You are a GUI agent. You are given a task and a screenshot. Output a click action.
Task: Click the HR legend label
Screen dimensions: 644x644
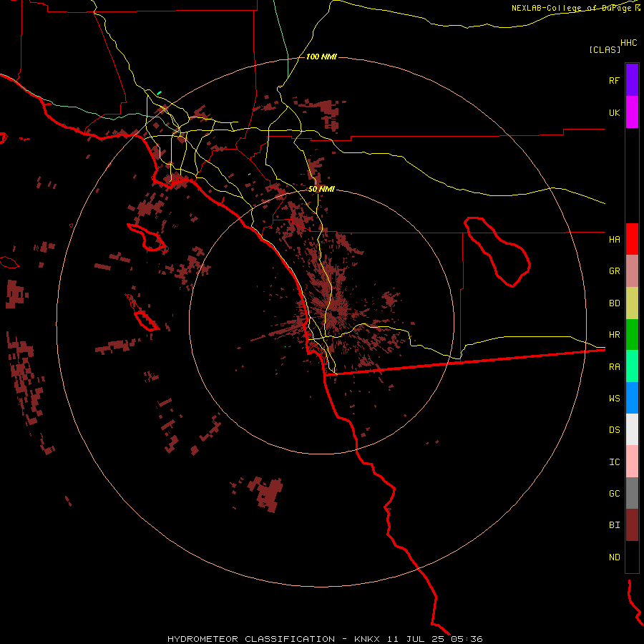(614, 335)
